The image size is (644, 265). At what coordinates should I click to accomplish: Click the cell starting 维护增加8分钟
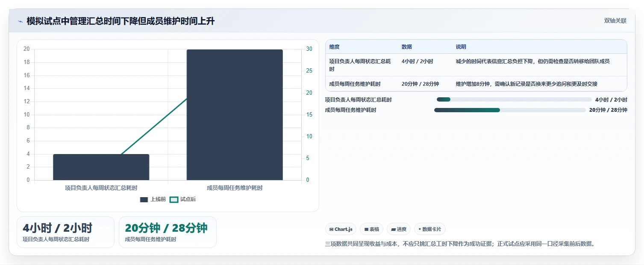(x=526, y=84)
